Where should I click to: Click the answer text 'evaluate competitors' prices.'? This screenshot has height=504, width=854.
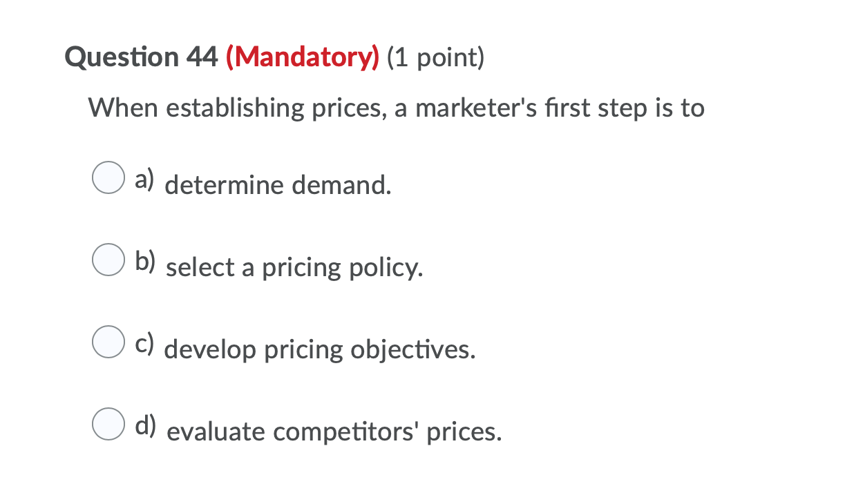[334, 432]
